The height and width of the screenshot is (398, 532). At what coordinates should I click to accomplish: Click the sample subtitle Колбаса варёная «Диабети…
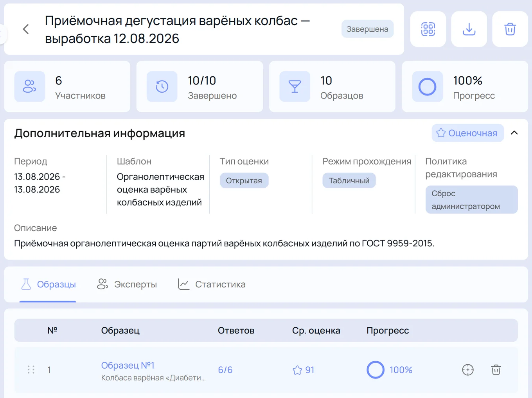click(x=153, y=378)
